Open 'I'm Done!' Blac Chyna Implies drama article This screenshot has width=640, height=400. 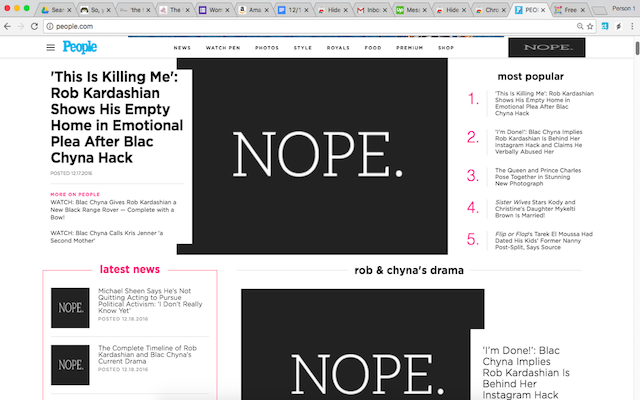pos(526,372)
